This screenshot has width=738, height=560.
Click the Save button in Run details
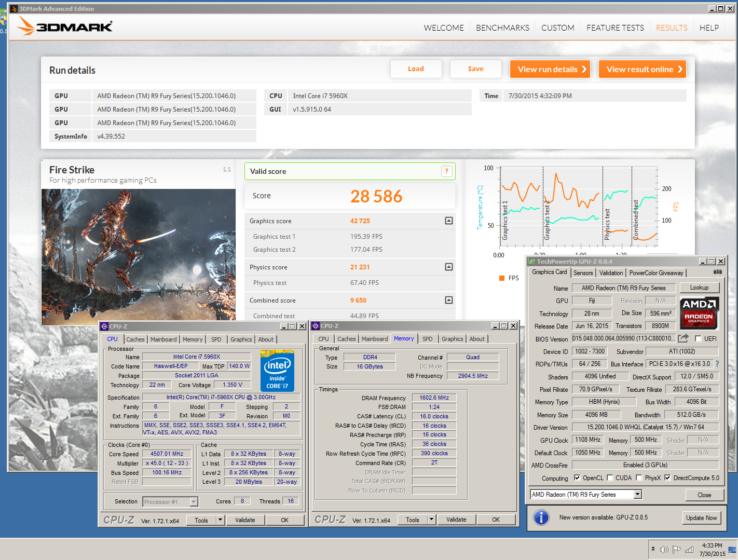[475, 69]
